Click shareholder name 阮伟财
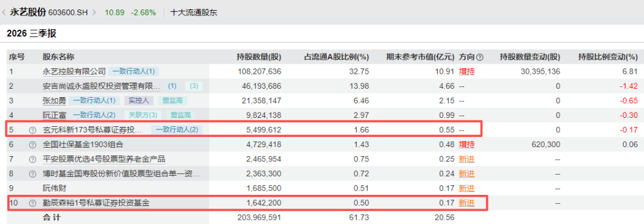The width and height of the screenshot is (644, 224). (x=54, y=188)
